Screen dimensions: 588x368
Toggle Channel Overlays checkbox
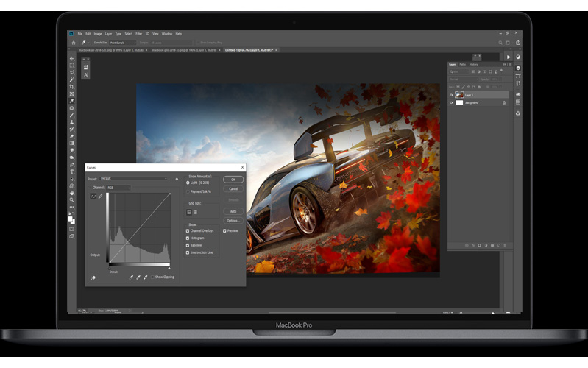click(x=188, y=230)
